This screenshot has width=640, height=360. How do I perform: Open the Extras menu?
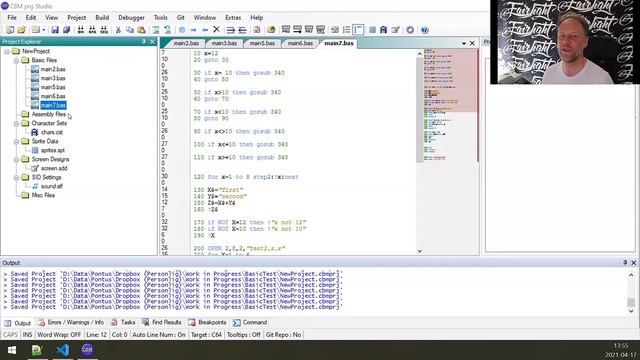[233, 18]
